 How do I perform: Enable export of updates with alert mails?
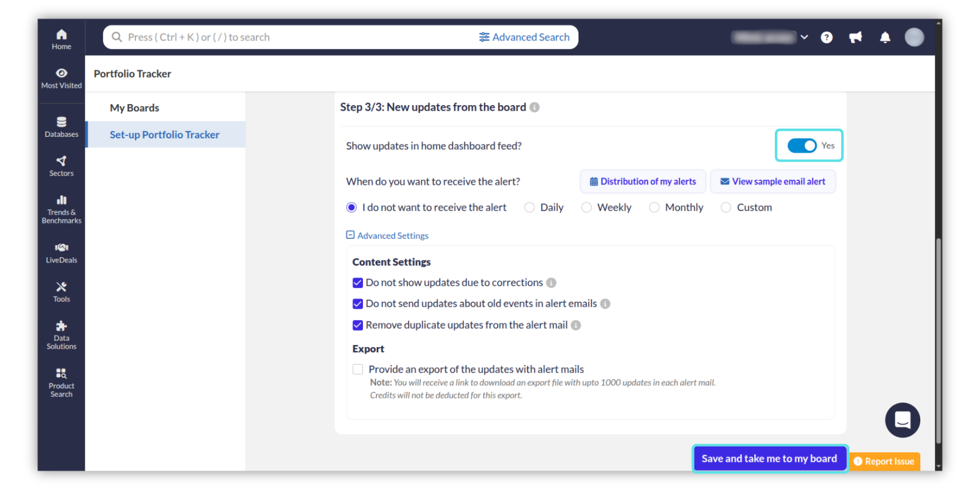358,369
